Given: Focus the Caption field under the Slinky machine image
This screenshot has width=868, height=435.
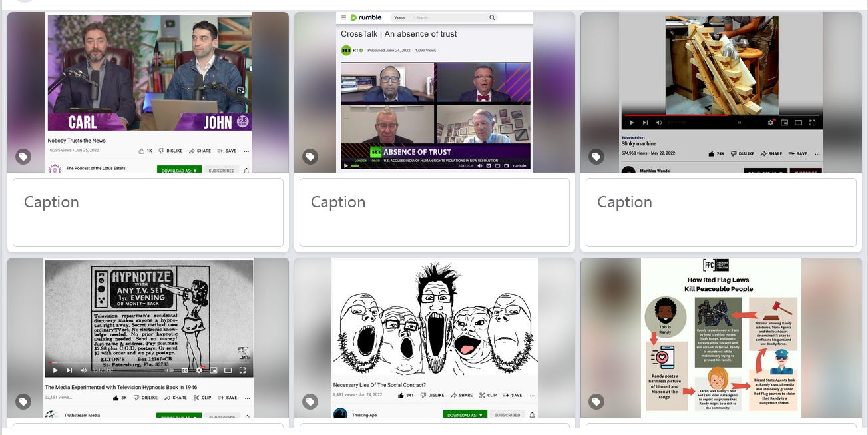Looking at the screenshot, I should coord(721,213).
